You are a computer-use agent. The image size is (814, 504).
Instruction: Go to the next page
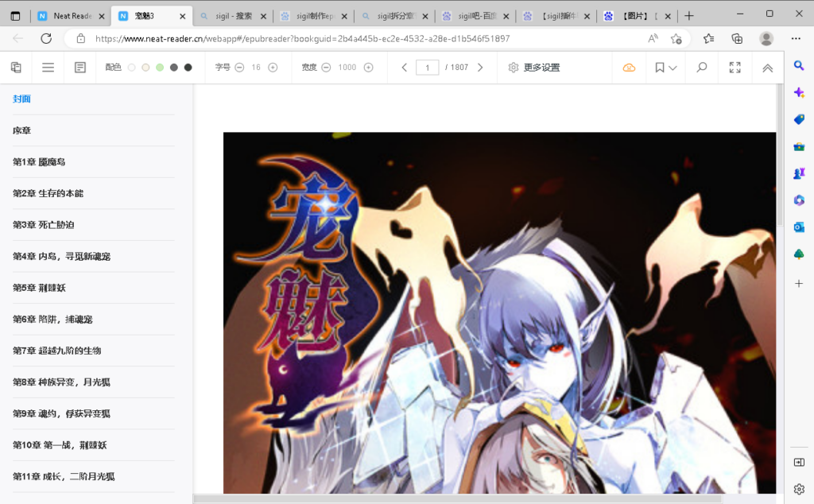pos(480,68)
